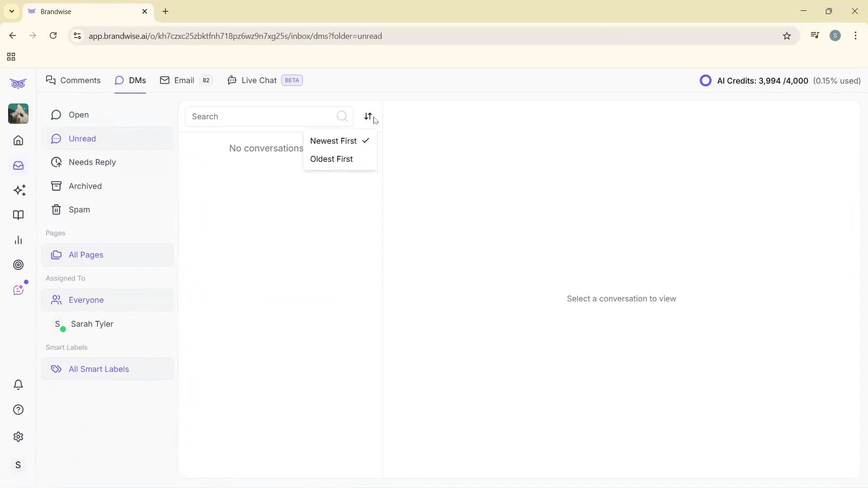Open the Home dashboard icon
The height and width of the screenshot is (488, 868).
(x=18, y=141)
